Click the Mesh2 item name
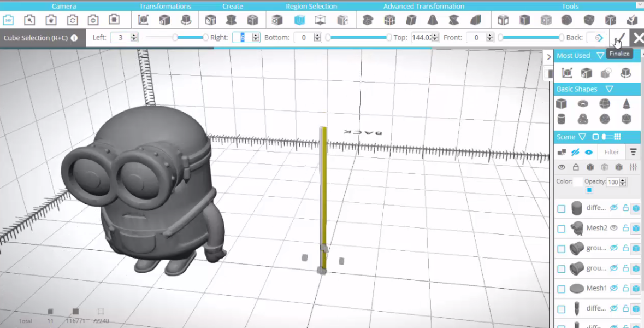 (597, 228)
